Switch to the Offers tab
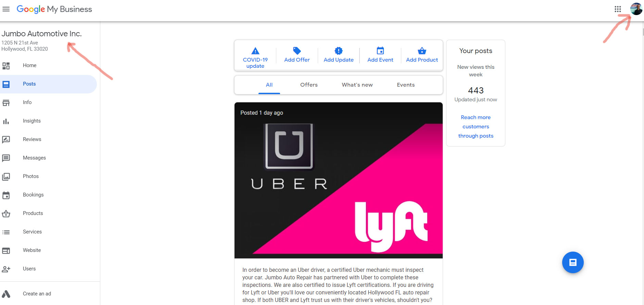Screen dimensions: 644x305 309,85
